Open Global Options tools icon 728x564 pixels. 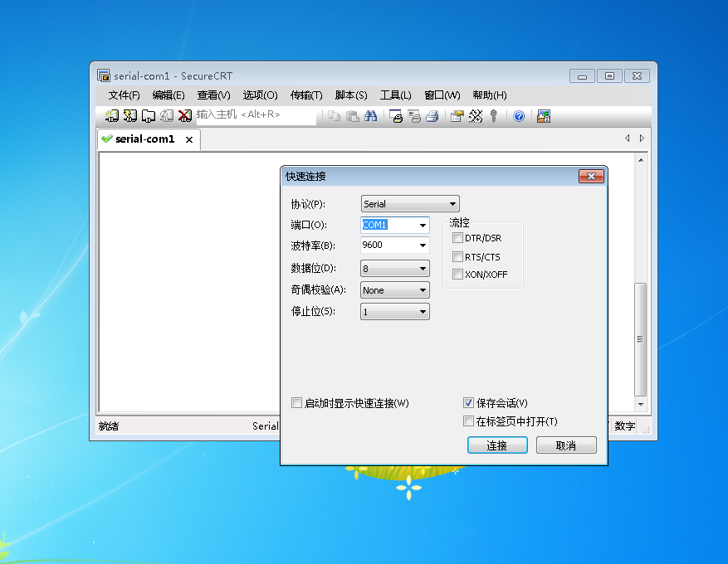tap(476, 115)
